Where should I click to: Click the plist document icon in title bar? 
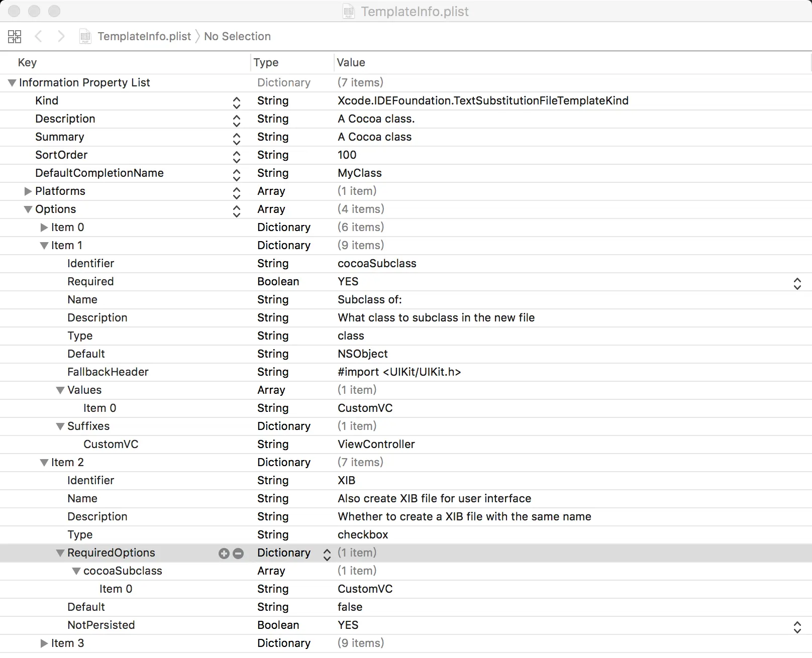click(349, 11)
